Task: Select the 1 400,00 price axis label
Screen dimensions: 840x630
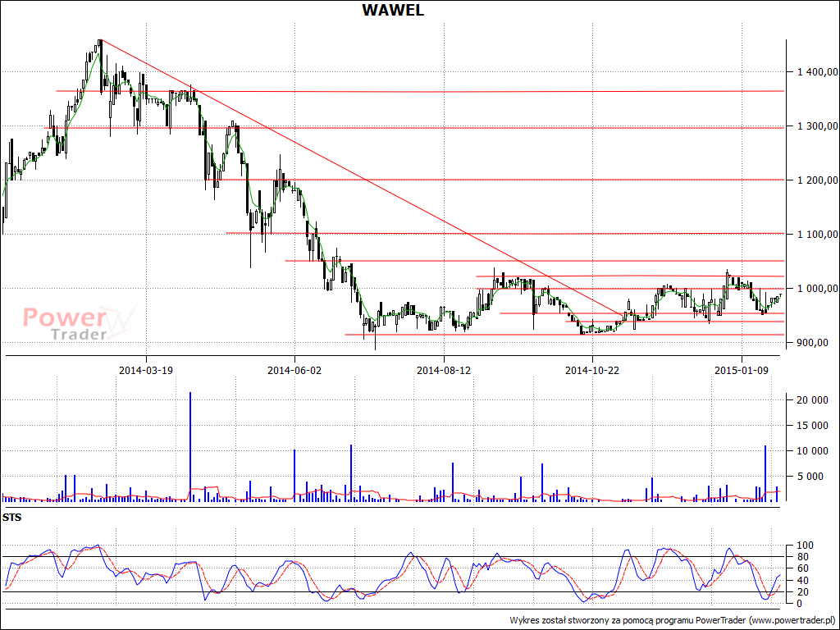Action: 817,72
